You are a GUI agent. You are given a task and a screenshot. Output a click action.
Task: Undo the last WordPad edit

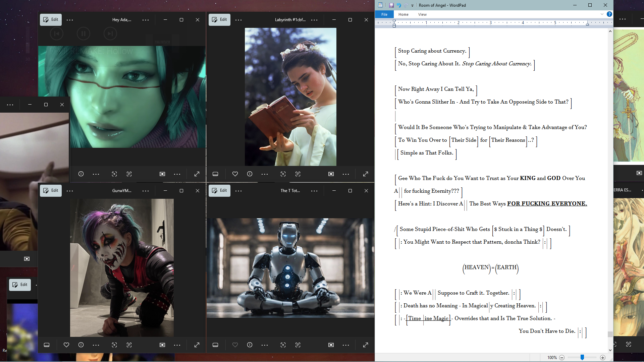point(399,5)
